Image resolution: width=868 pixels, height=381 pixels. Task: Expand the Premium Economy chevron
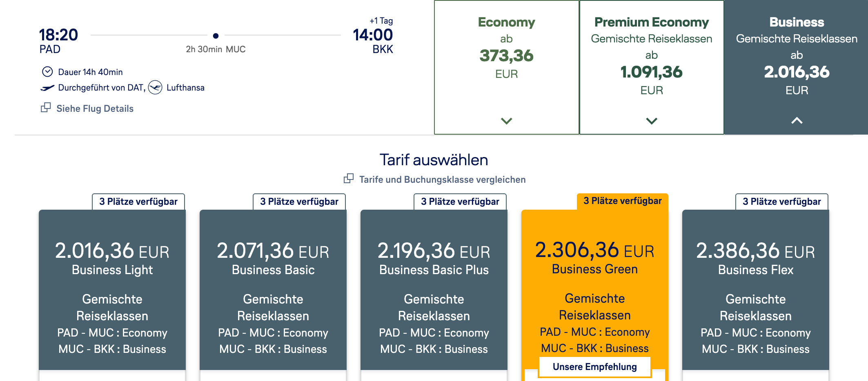click(652, 121)
